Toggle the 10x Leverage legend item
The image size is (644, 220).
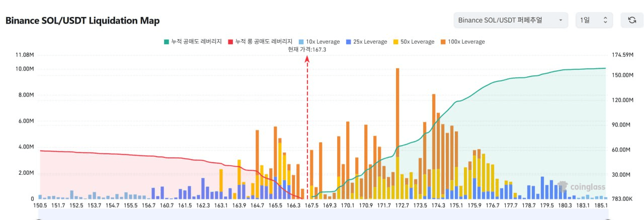click(x=318, y=42)
